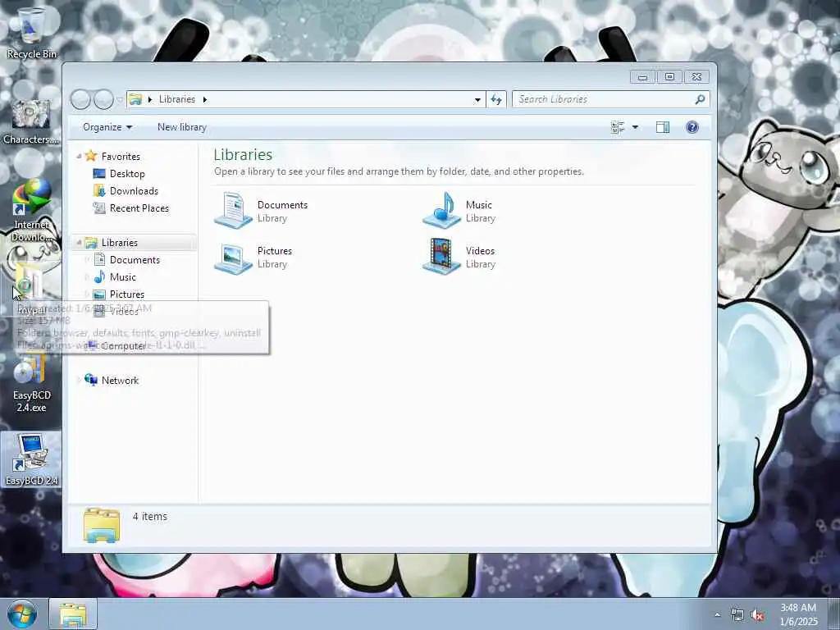Click Libraries breadcrumb in address bar

tap(177, 99)
